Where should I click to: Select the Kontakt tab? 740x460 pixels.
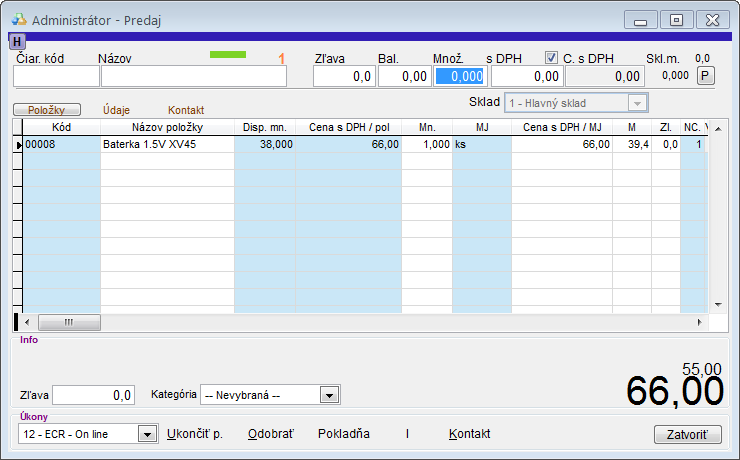(x=186, y=110)
